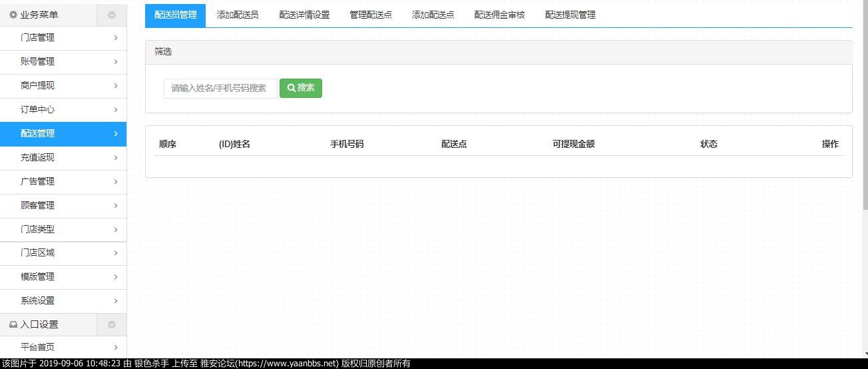Image resolution: width=868 pixels, height=369 pixels.
Task: Click the page scrollbar down arrow
Action: pos(865,354)
